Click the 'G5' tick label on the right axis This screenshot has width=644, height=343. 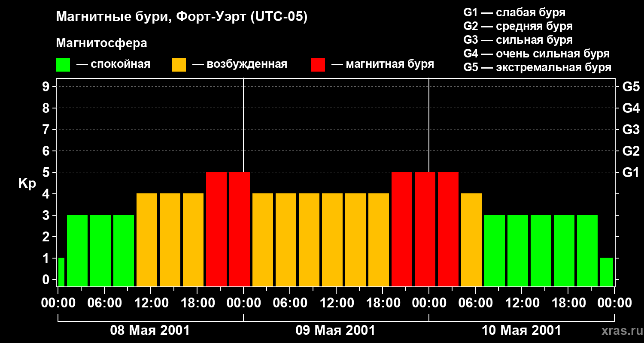[x=631, y=87]
